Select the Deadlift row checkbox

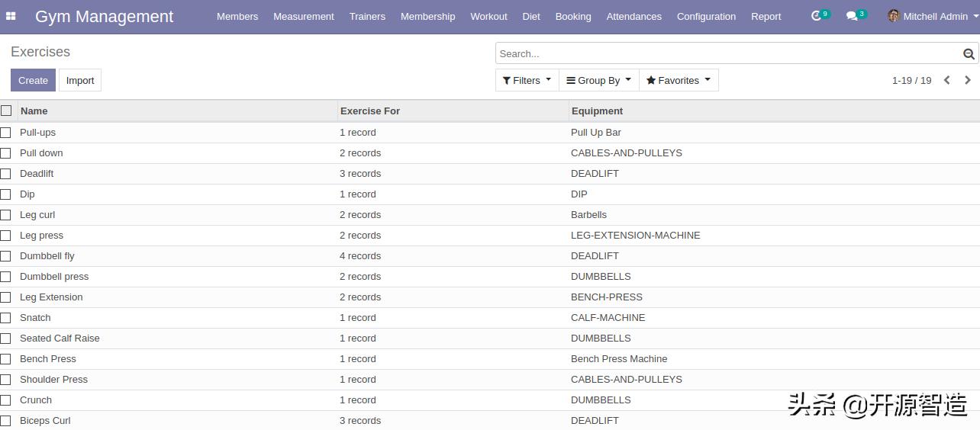click(6, 174)
